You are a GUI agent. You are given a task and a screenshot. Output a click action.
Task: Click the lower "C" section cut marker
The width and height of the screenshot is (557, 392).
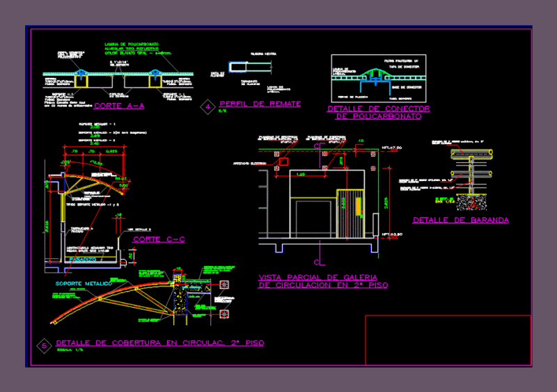pyautogui.click(x=317, y=262)
